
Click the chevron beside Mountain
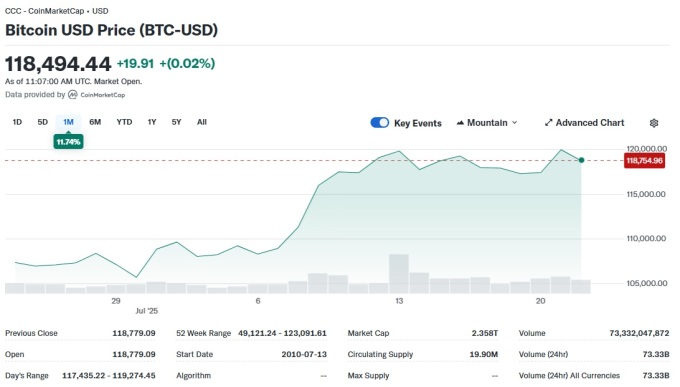pos(514,123)
